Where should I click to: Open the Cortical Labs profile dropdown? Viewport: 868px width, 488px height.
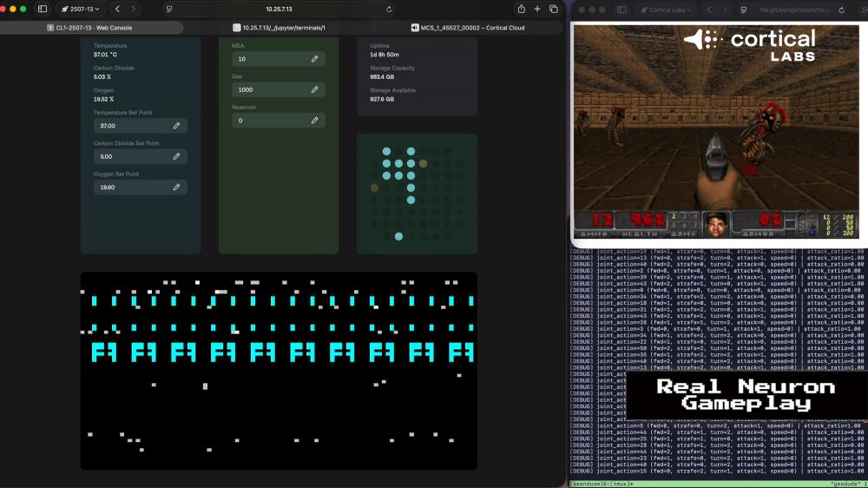[667, 9]
